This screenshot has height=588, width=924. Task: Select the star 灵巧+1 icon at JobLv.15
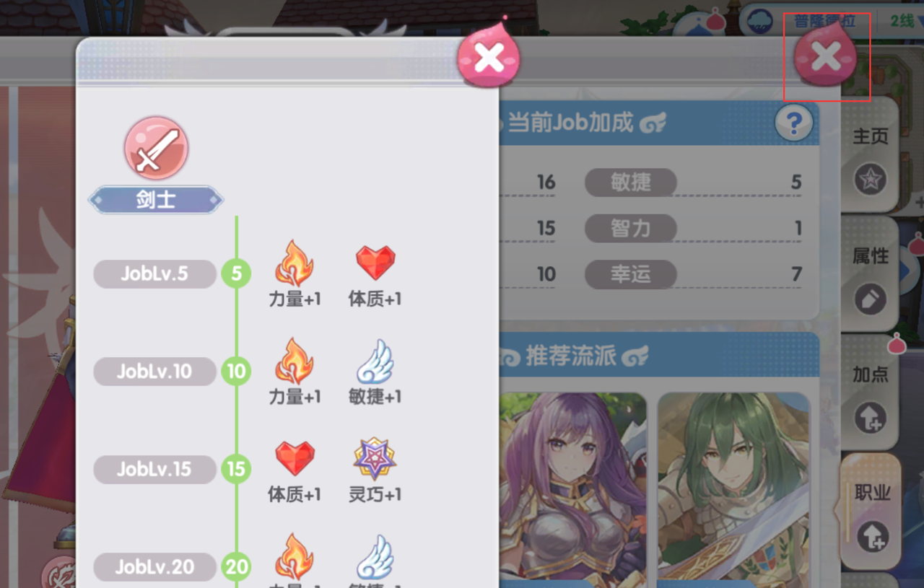(375, 459)
